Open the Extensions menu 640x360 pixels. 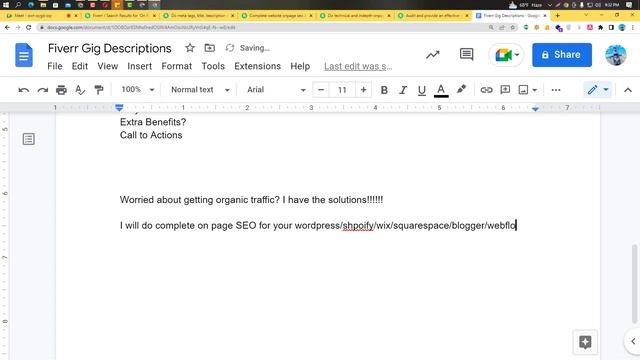tap(257, 66)
